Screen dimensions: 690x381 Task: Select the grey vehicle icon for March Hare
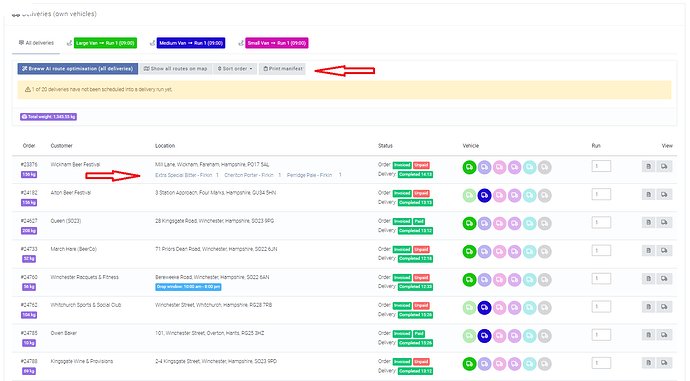tap(544, 252)
